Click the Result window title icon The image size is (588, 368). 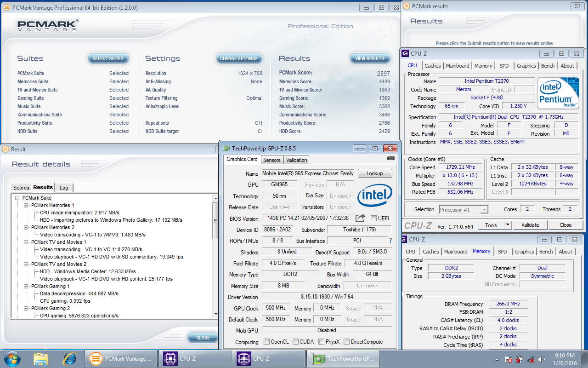[x=5, y=149]
